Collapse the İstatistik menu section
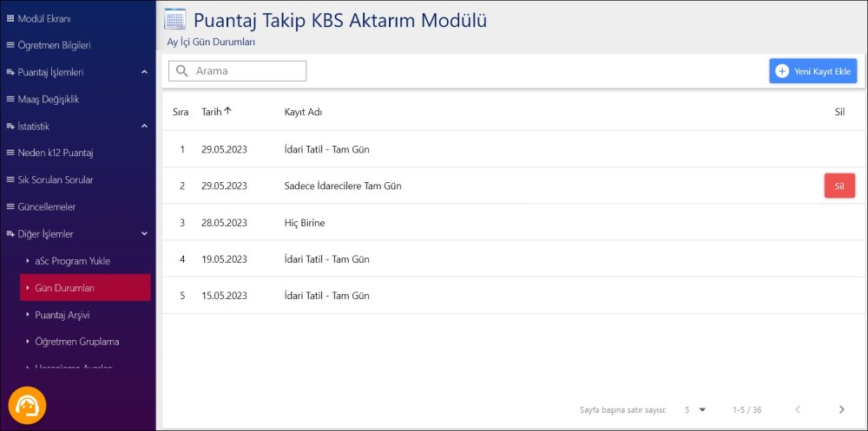Screen dimensions: 868x431 pos(144,127)
